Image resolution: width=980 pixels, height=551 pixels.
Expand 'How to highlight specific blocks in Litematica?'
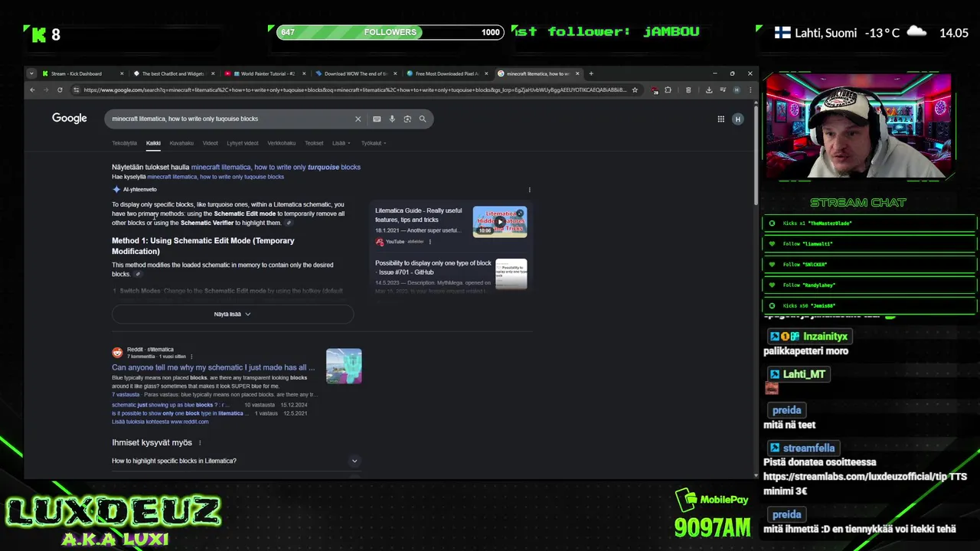click(x=236, y=461)
